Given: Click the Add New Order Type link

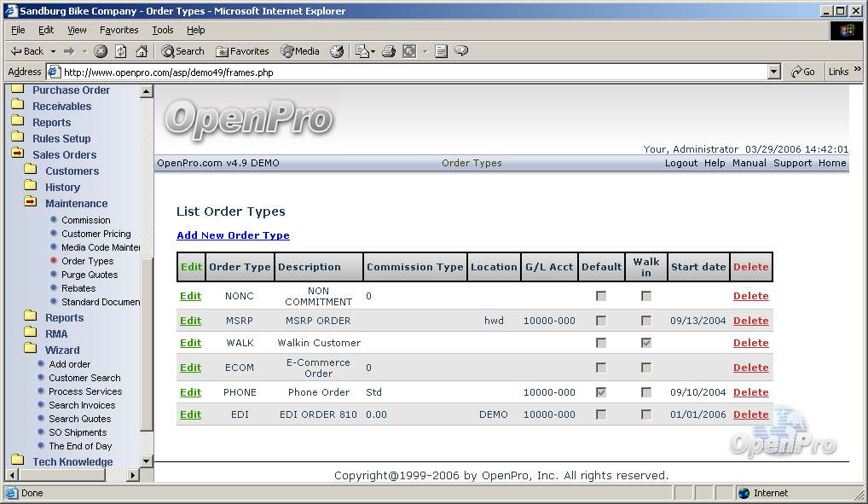Looking at the screenshot, I should tap(233, 235).
